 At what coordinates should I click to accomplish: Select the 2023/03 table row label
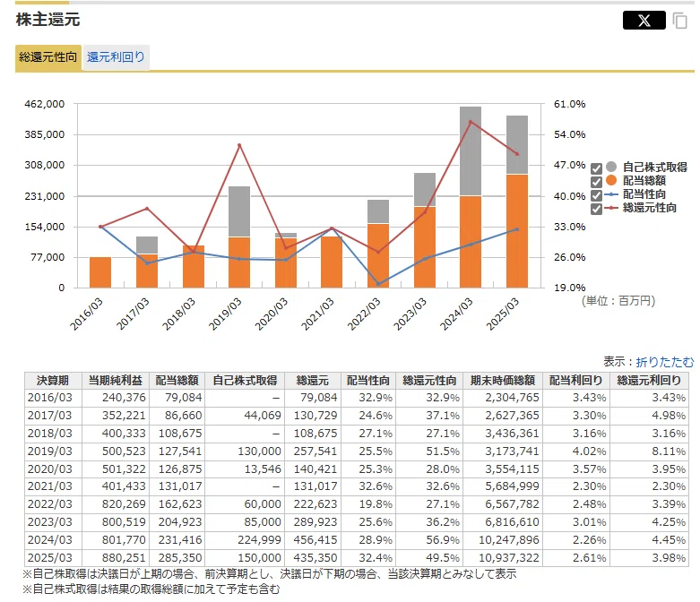(49, 522)
